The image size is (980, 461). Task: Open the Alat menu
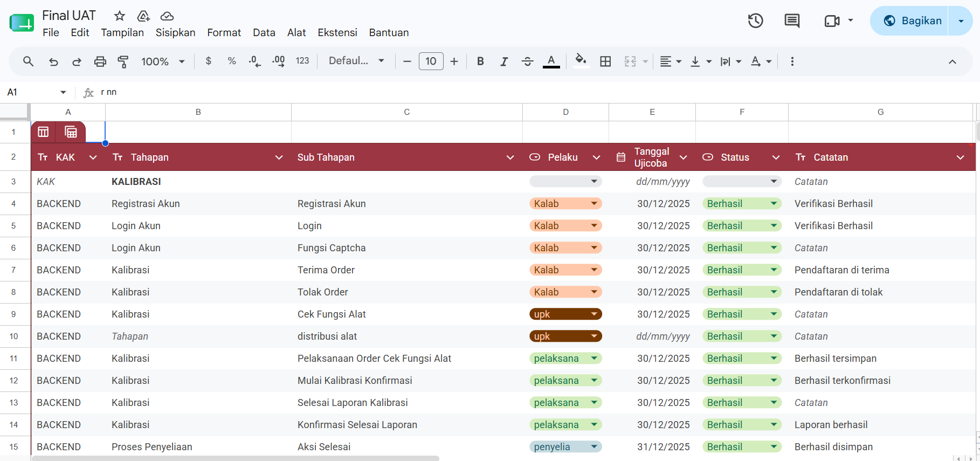pyautogui.click(x=296, y=32)
